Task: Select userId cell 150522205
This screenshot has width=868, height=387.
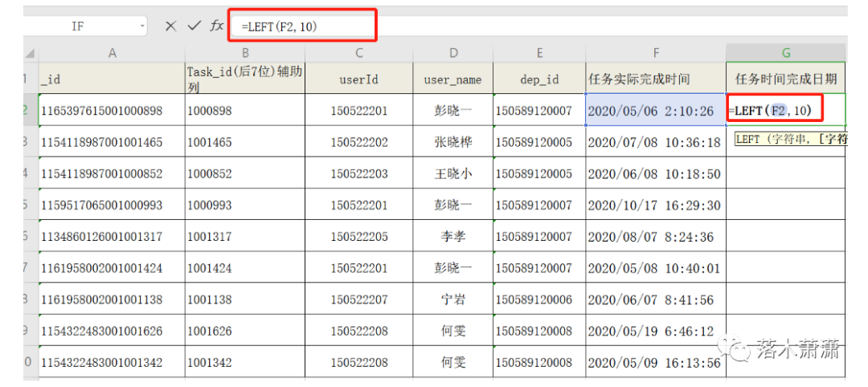Action: point(358,237)
